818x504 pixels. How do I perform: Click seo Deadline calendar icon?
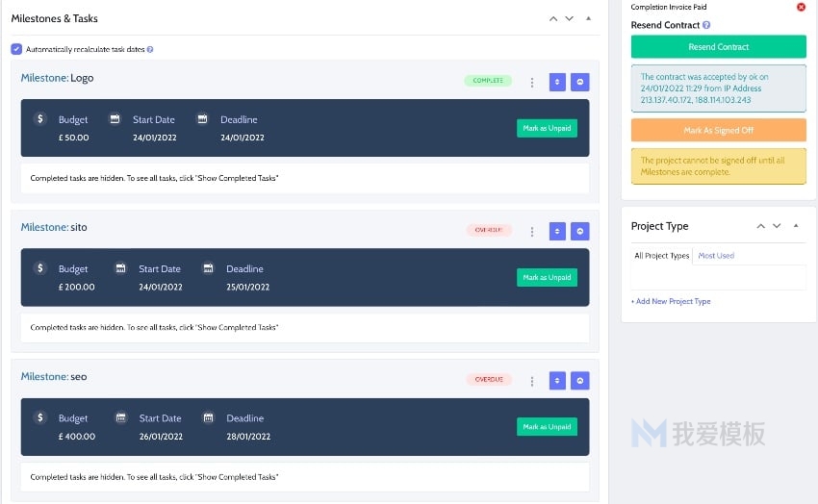click(x=208, y=417)
